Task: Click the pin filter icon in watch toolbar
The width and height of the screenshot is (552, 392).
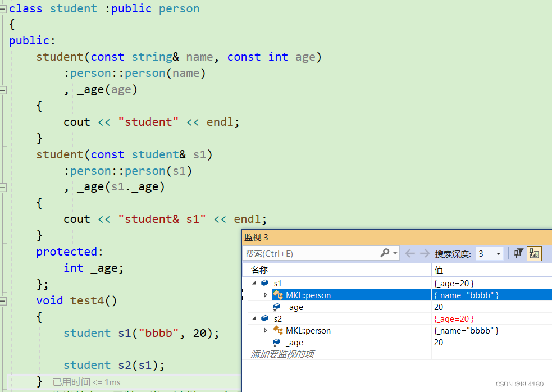Action: click(518, 253)
